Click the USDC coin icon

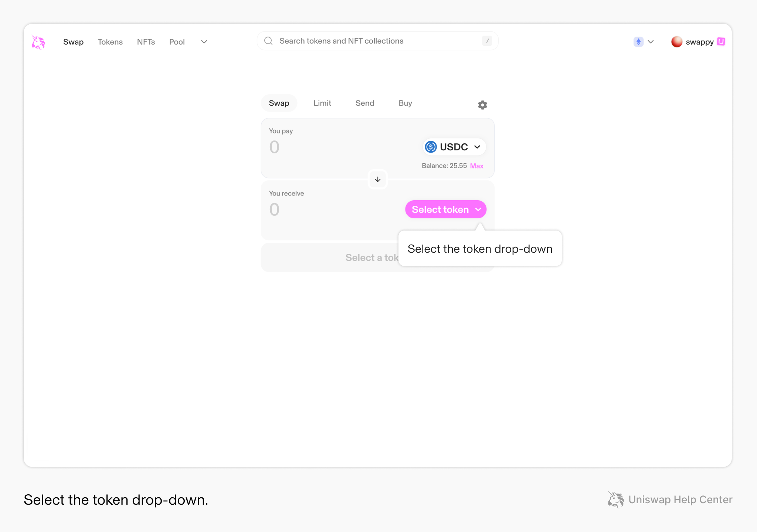pyautogui.click(x=431, y=147)
